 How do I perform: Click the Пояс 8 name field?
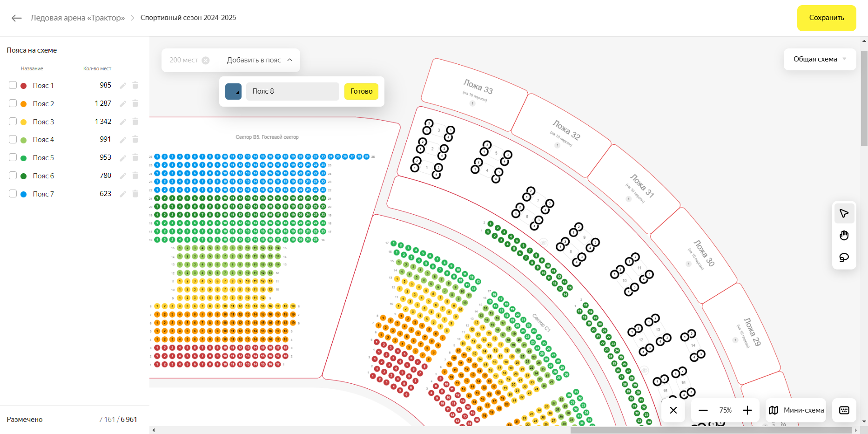[x=292, y=91]
